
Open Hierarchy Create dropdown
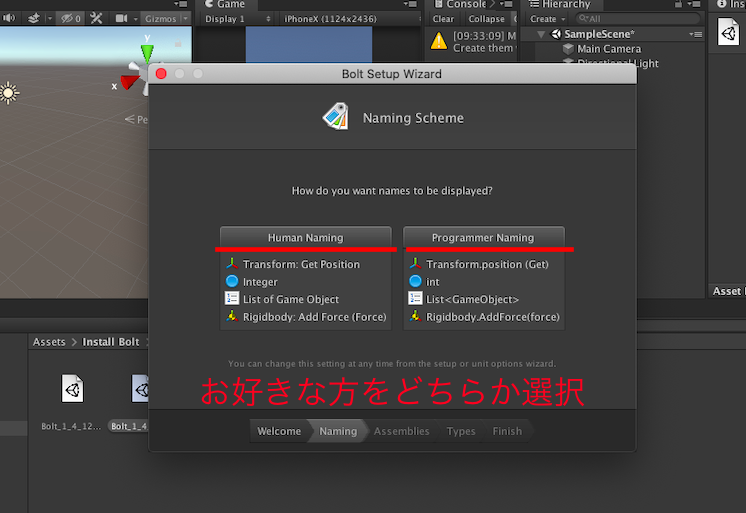pos(547,19)
